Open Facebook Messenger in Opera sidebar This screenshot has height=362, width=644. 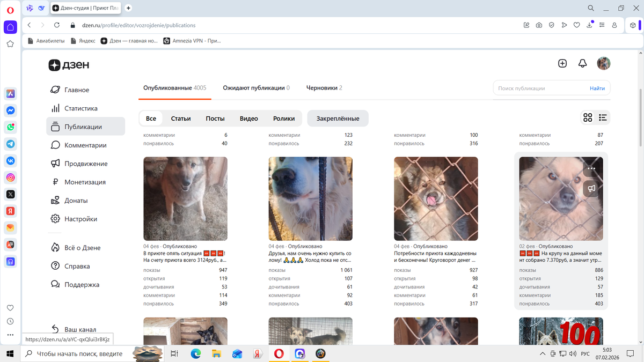10,110
